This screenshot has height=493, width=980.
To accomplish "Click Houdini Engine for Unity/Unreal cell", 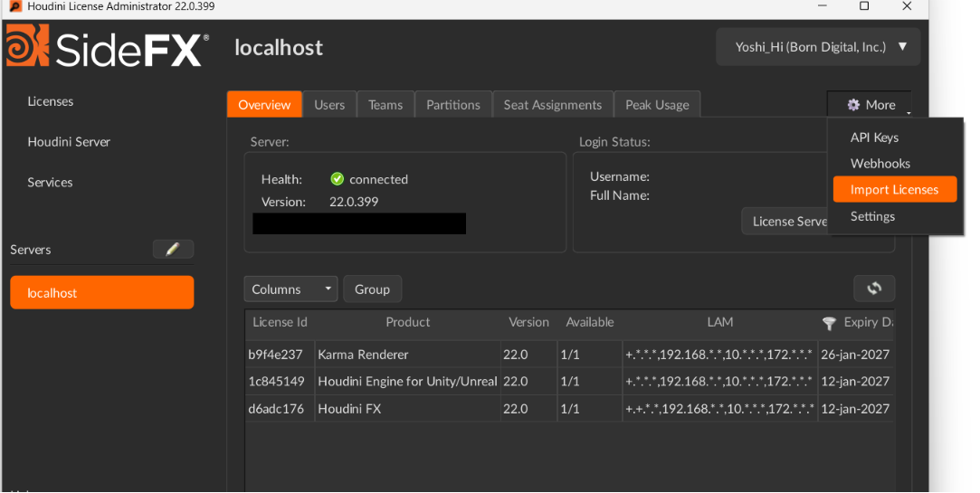I will click(407, 381).
